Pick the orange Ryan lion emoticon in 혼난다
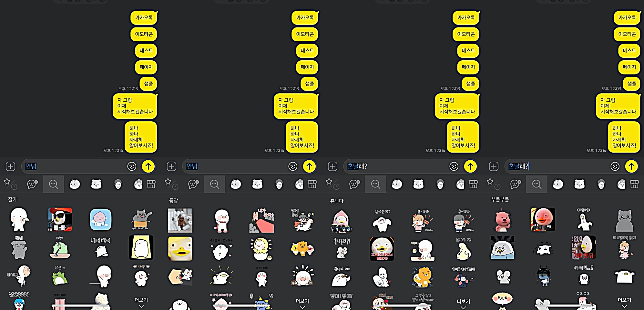 [423, 277]
